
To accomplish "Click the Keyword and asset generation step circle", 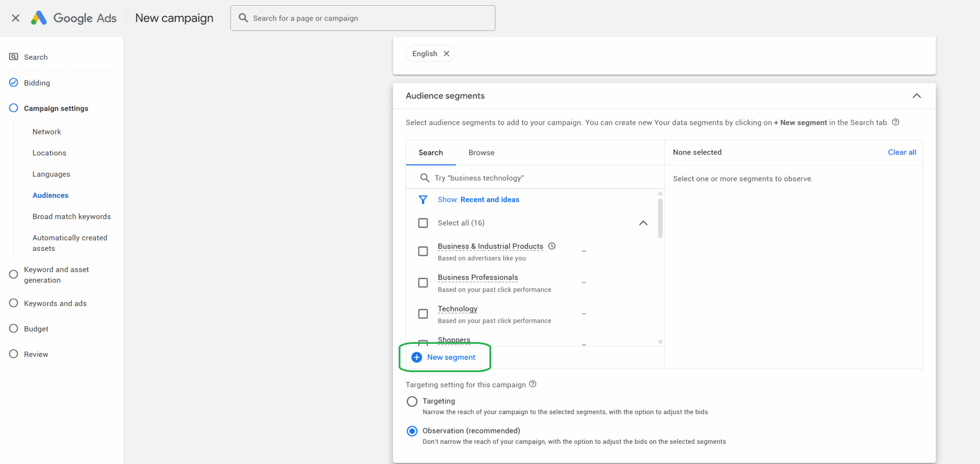I will pos(13,275).
